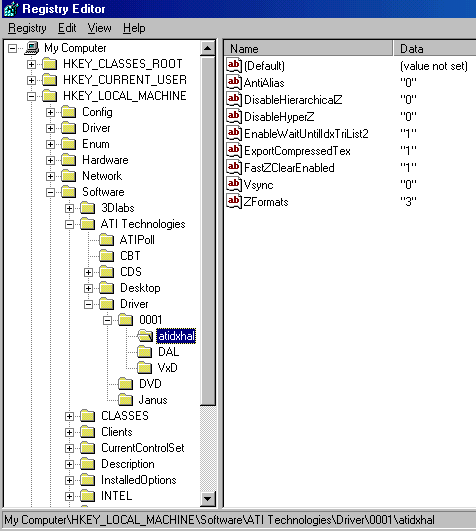This screenshot has height=531, width=476.
Task: Click the My Computer icon in tree
Action: click(32, 48)
